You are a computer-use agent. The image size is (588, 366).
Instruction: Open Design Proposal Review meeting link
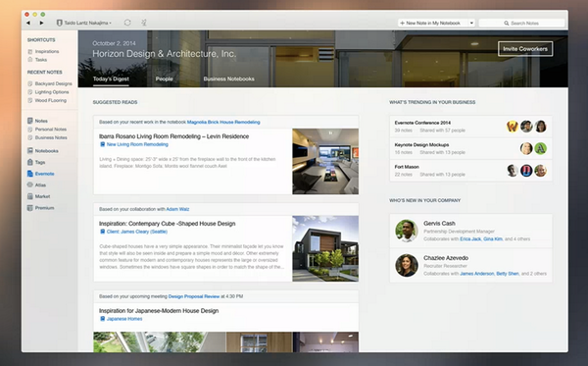point(194,296)
